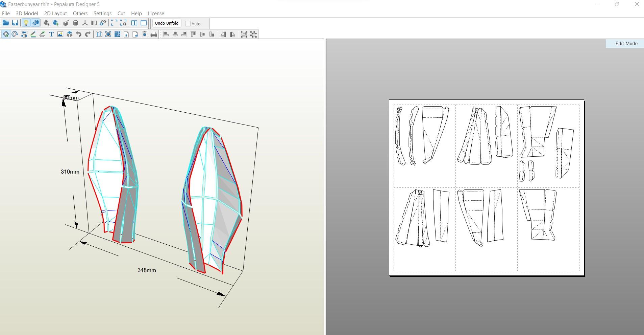Click the gray split bars icon

94,23
